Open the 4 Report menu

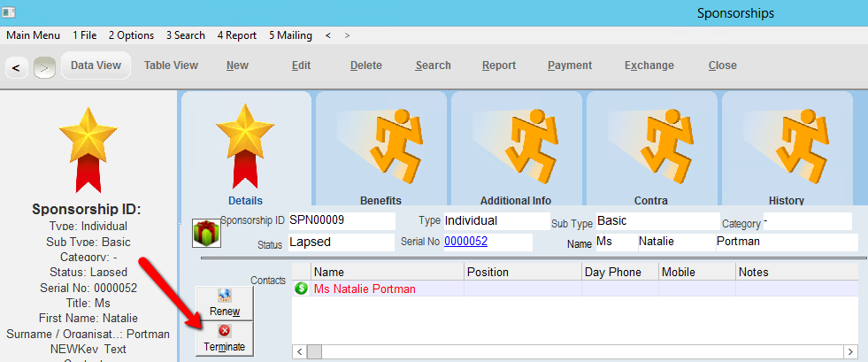(236, 35)
